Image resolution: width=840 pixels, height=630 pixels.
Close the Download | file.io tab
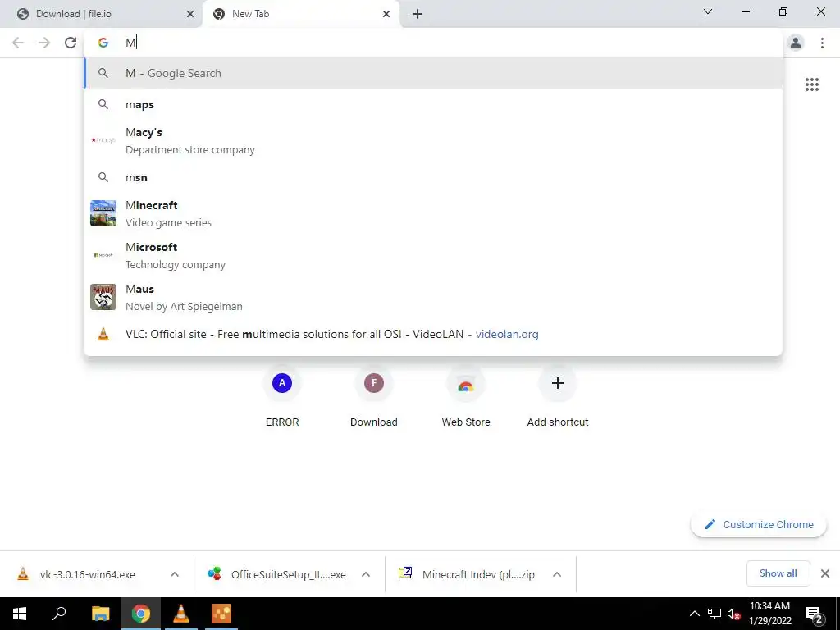click(189, 14)
